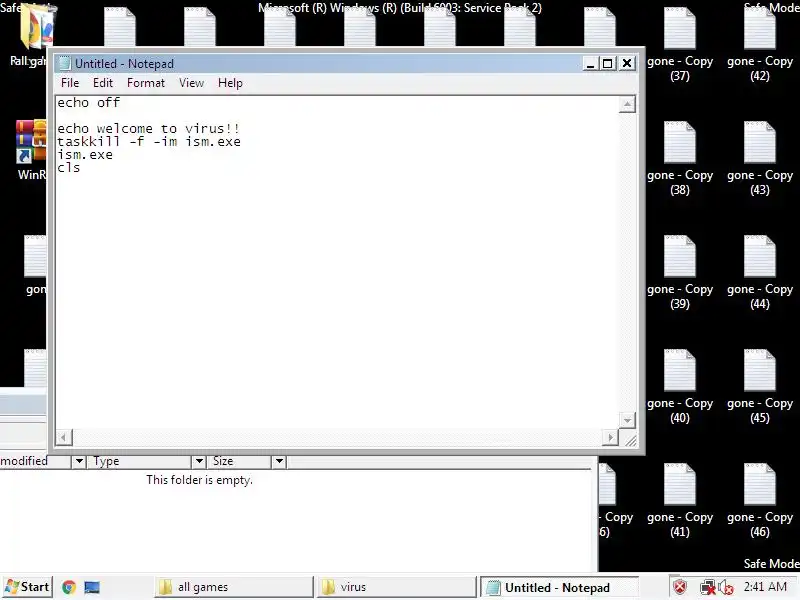
Task: Click the muted volume tray icon
Action: (x=726, y=588)
